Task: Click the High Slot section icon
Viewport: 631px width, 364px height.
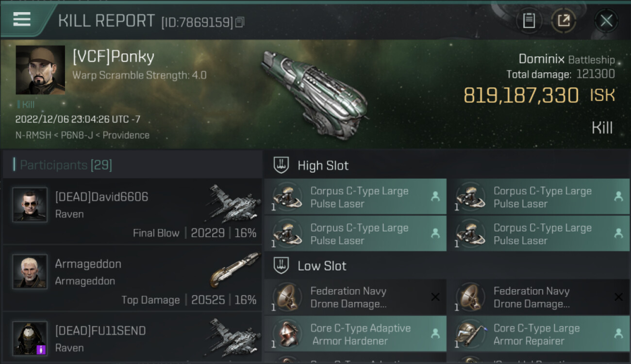Action: [x=282, y=165]
